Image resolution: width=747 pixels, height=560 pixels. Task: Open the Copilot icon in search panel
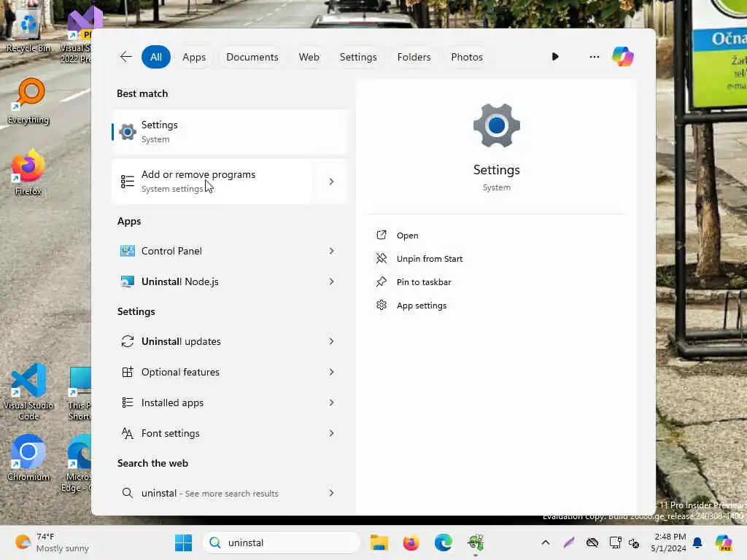pyautogui.click(x=623, y=57)
